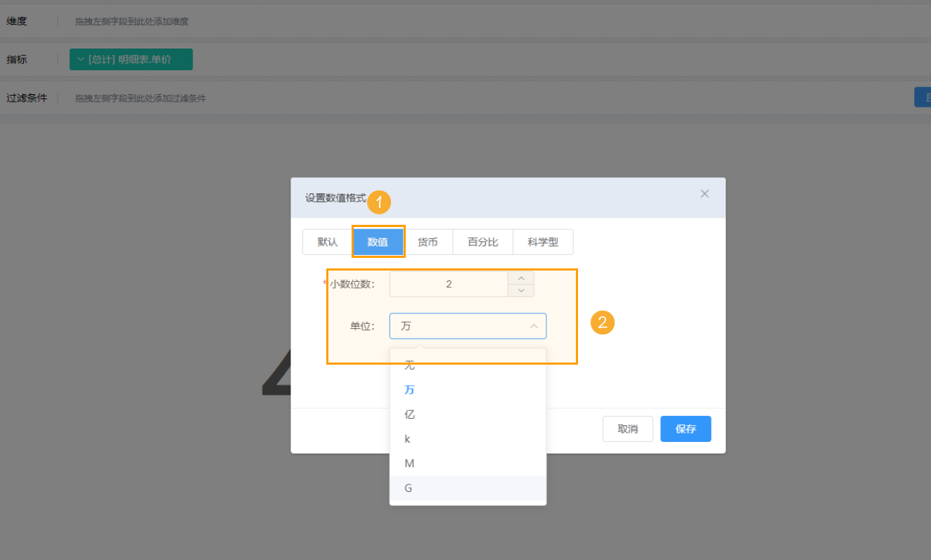The width and height of the screenshot is (931, 560).
Task: Increment 小数位数 using the up arrow
Action: point(520,278)
